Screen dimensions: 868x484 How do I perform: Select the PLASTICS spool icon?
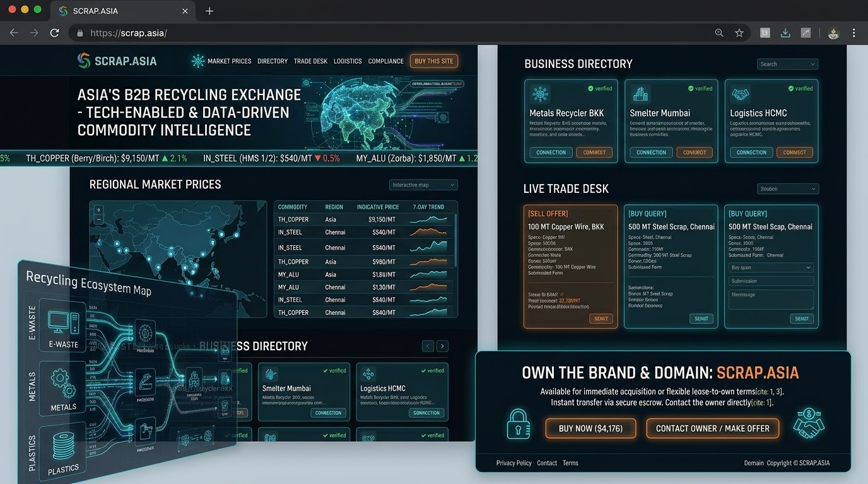pos(63,446)
